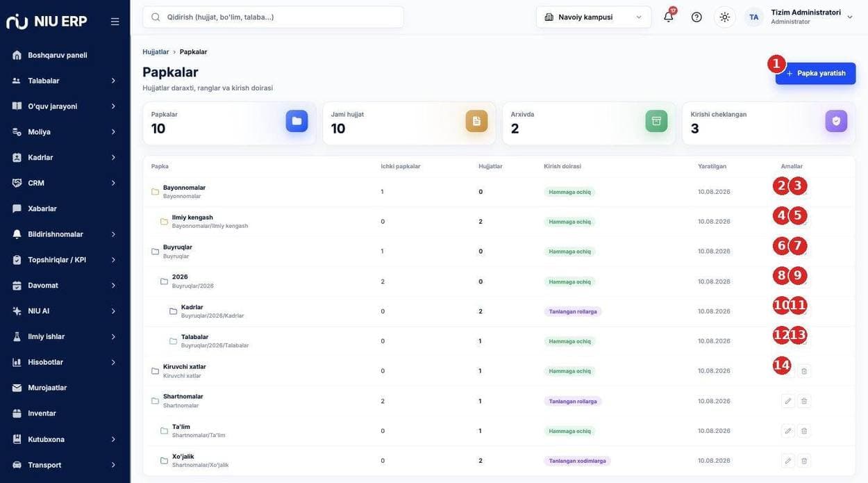
Task: Open the Ilmiy kengash folder row
Action: click(499, 222)
